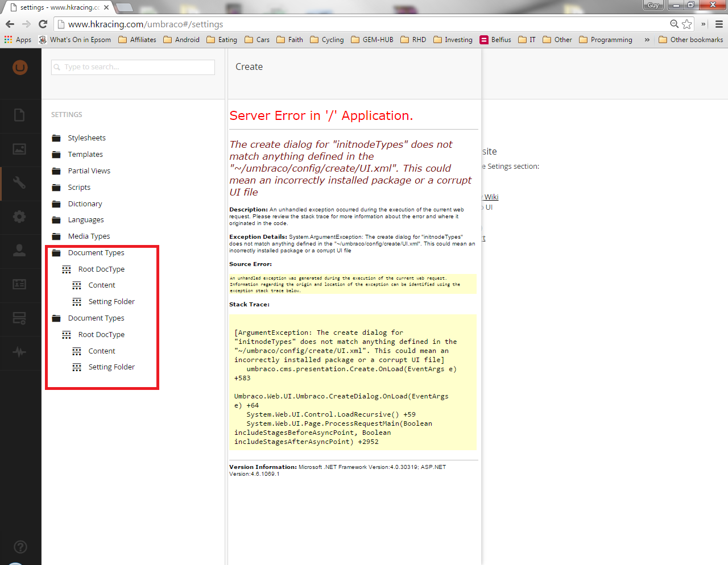Click the Partial Views folder icon
Viewport: 728px width, 565px height.
[x=56, y=171]
